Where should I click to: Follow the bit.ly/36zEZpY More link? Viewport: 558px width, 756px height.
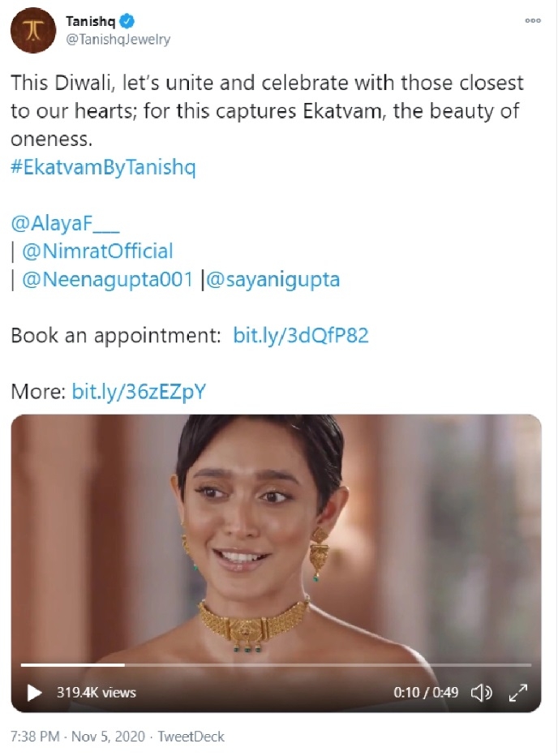point(139,391)
